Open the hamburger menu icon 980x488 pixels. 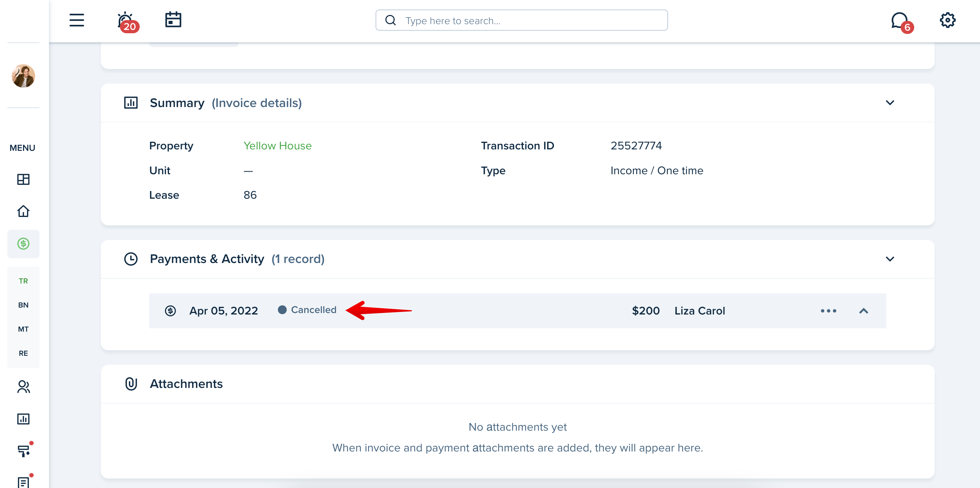click(x=76, y=20)
